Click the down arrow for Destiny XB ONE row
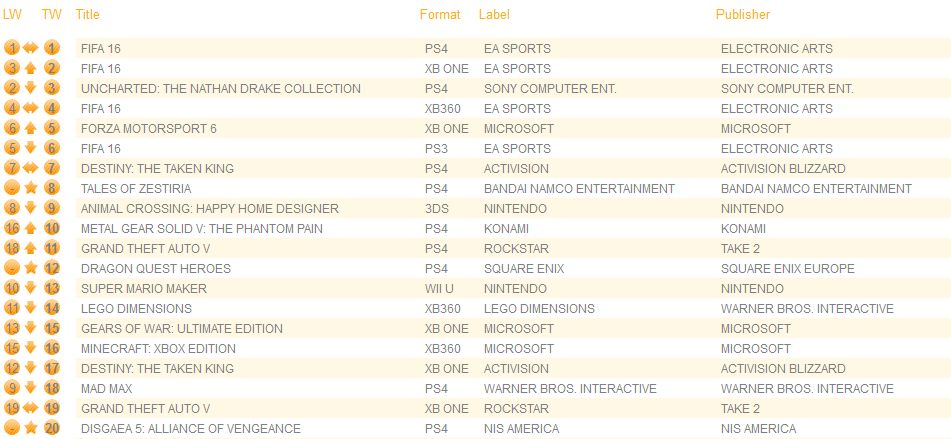The width and height of the screenshot is (951, 439). click(30, 369)
